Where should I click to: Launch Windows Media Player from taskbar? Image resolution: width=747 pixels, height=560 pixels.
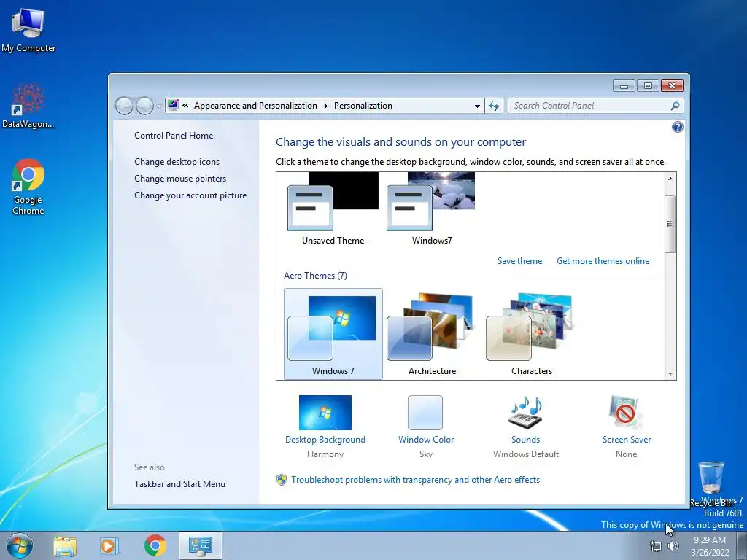[x=109, y=545]
